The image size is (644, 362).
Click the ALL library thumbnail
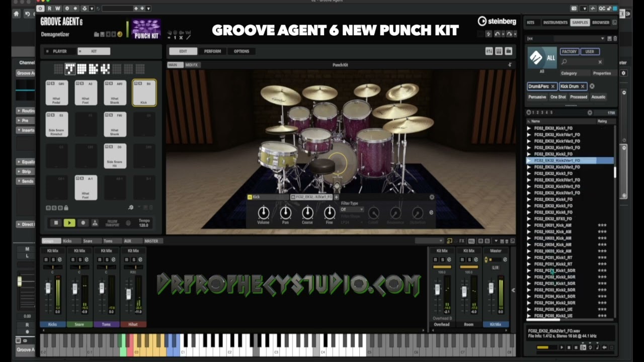(542, 58)
